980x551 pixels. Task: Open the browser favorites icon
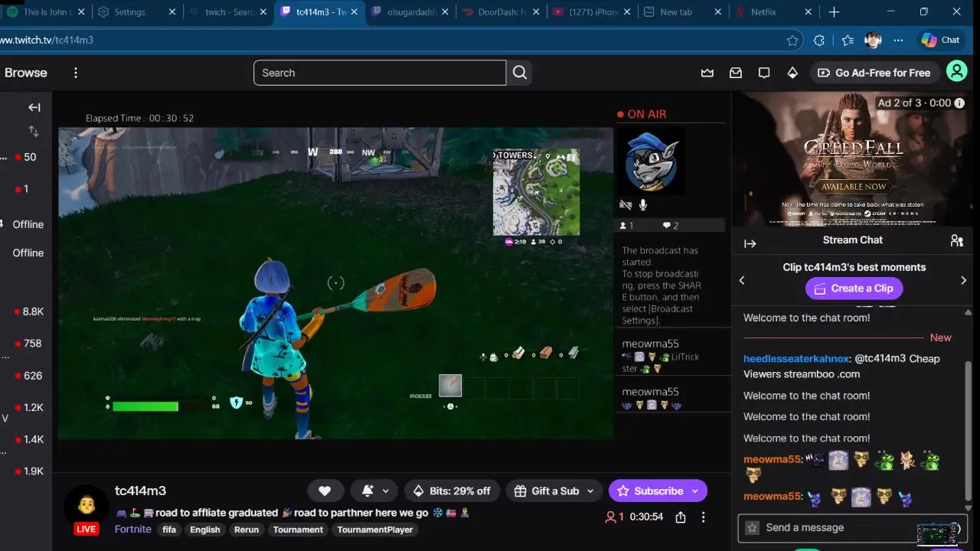tap(847, 40)
